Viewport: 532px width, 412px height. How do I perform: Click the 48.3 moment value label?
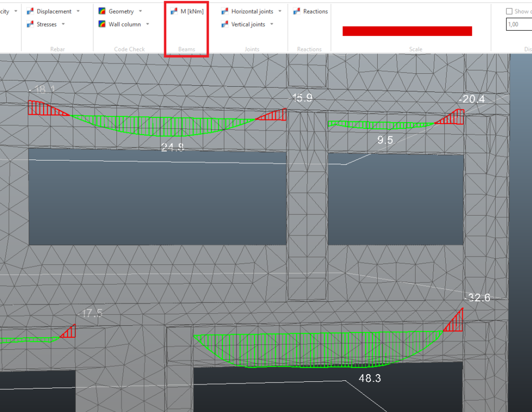tap(369, 379)
